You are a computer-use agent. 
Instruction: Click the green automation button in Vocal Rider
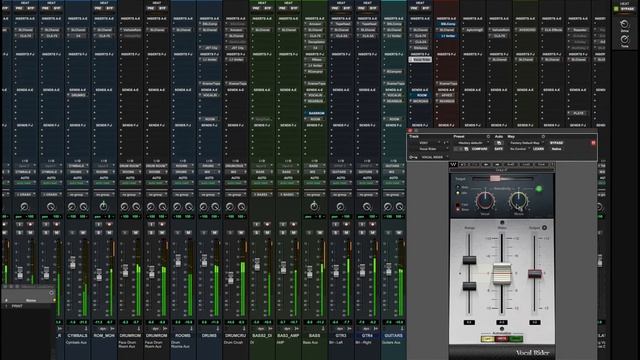pyautogui.click(x=516, y=339)
